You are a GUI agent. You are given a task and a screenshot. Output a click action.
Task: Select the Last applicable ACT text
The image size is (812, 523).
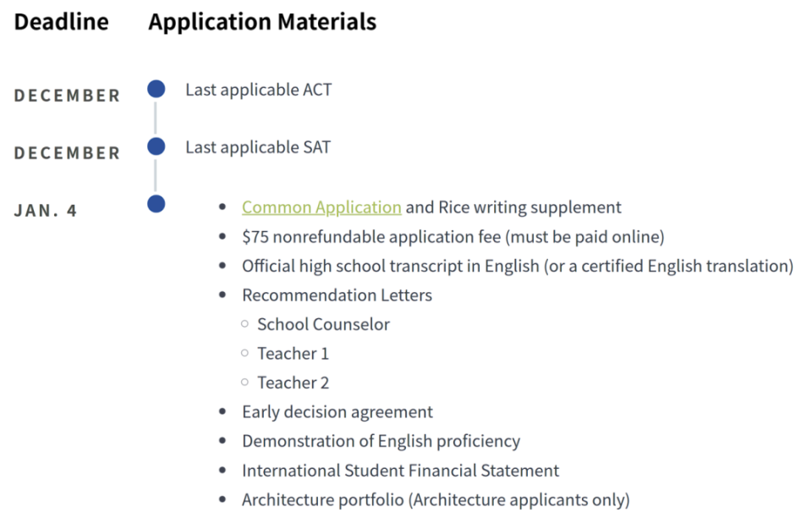(x=259, y=90)
